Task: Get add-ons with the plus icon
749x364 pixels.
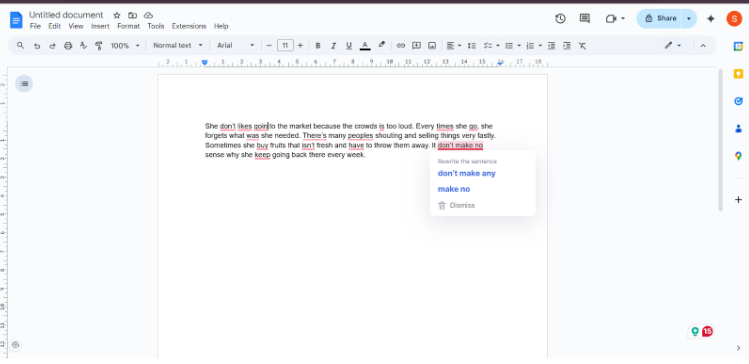Action: [738, 199]
